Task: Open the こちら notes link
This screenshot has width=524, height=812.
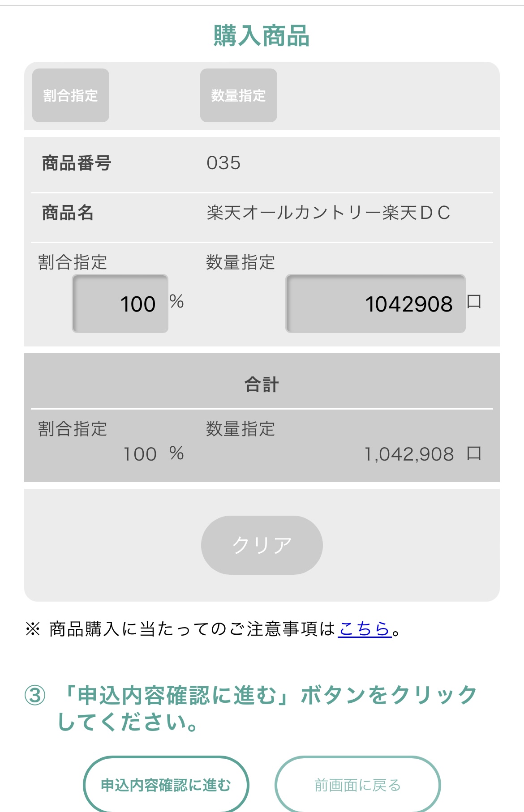Action: pos(365,629)
